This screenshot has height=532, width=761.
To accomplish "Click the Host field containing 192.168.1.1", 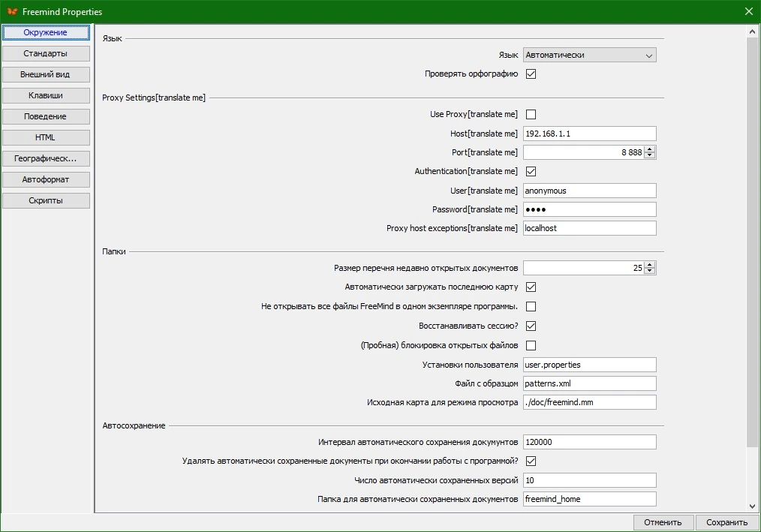I will 590,134.
